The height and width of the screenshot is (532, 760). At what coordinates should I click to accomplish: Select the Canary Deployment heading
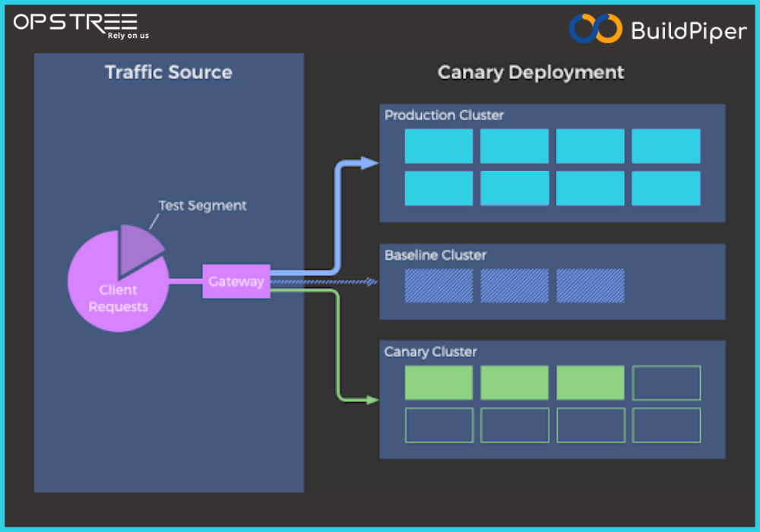coord(530,72)
